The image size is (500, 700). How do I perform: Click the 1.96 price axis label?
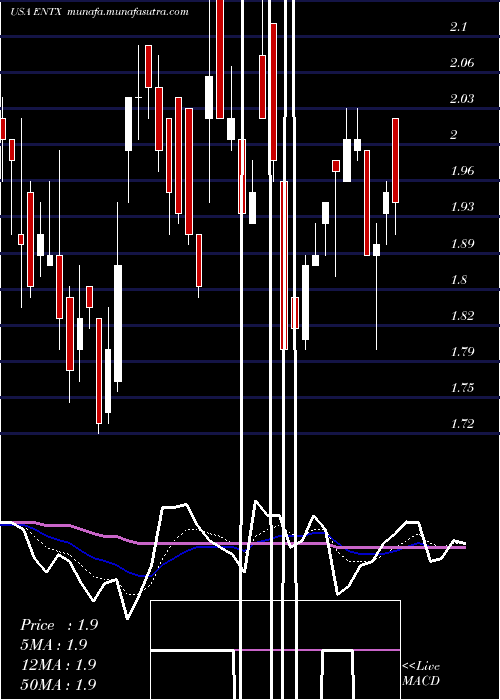462,171
